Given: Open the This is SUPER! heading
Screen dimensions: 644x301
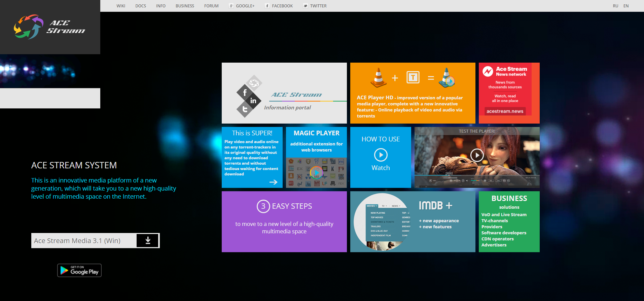Looking at the screenshot, I should (252, 133).
